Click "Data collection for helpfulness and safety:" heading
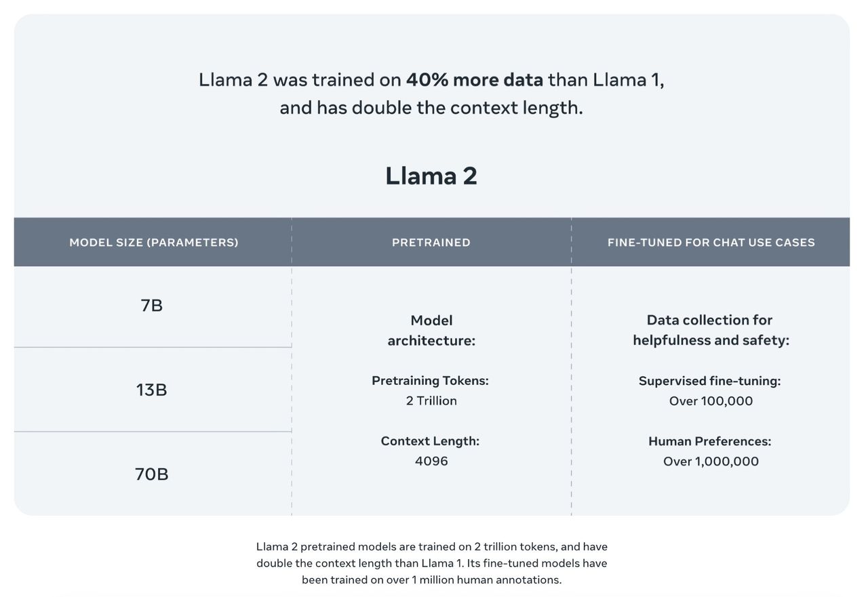The height and width of the screenshot is (597, 868). (711, 330)
